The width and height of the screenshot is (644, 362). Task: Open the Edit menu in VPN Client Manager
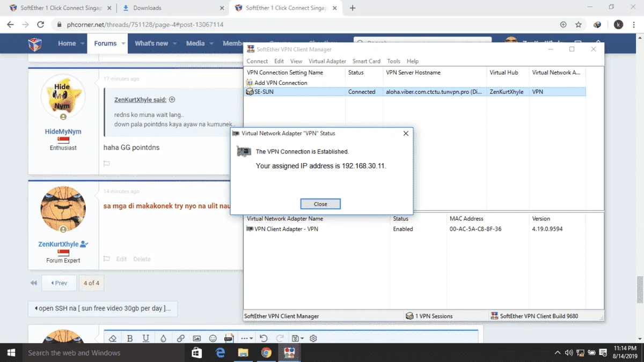click(x=279, y=61)
